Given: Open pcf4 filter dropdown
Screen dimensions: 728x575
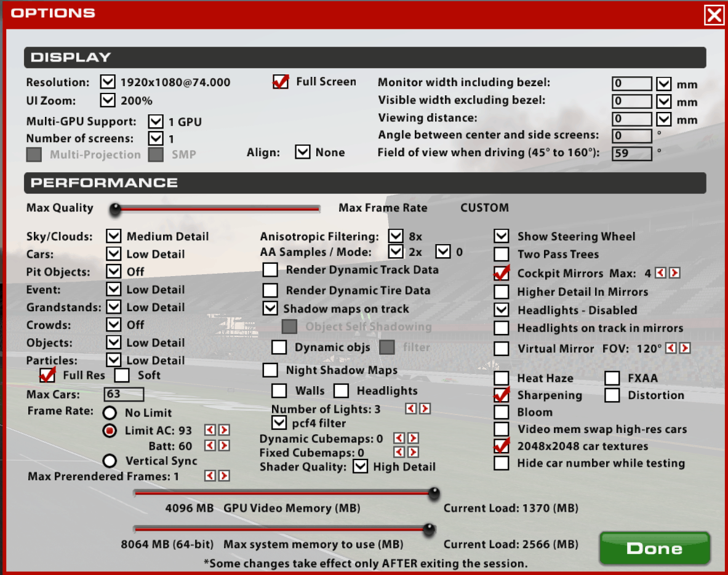Looking at the screenshot, I should pyautogui.click(x=279, y=422).
